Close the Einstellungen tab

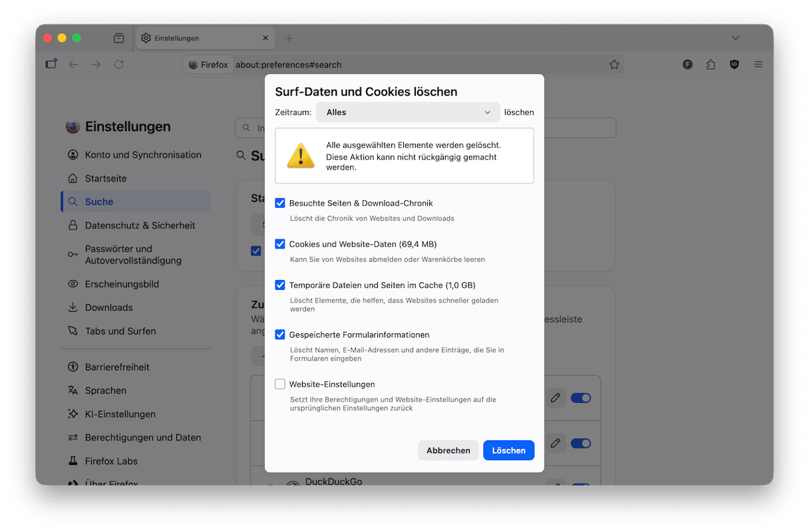265,38
